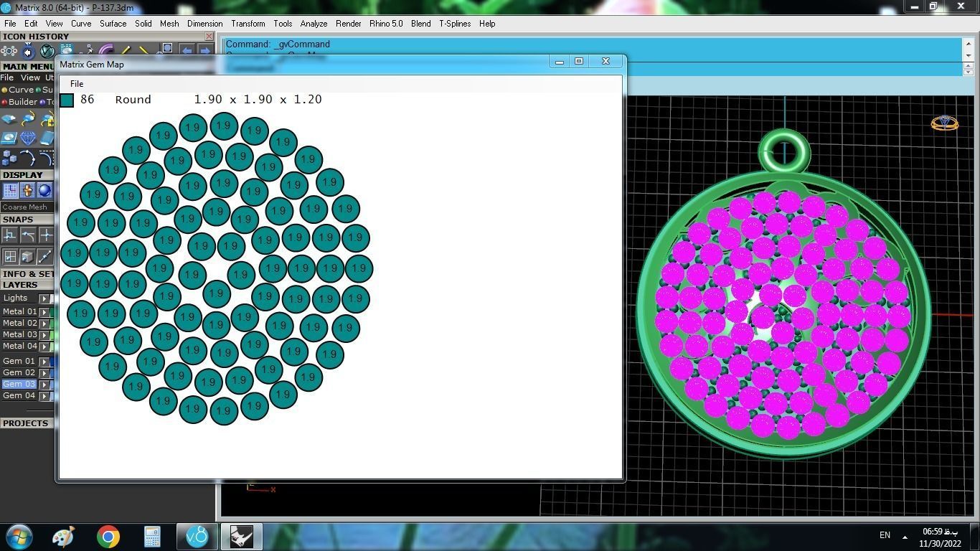Click the first gem cluster icon in Icon History
This screenshot has width=980, height=551.
[x=9, y=51]
